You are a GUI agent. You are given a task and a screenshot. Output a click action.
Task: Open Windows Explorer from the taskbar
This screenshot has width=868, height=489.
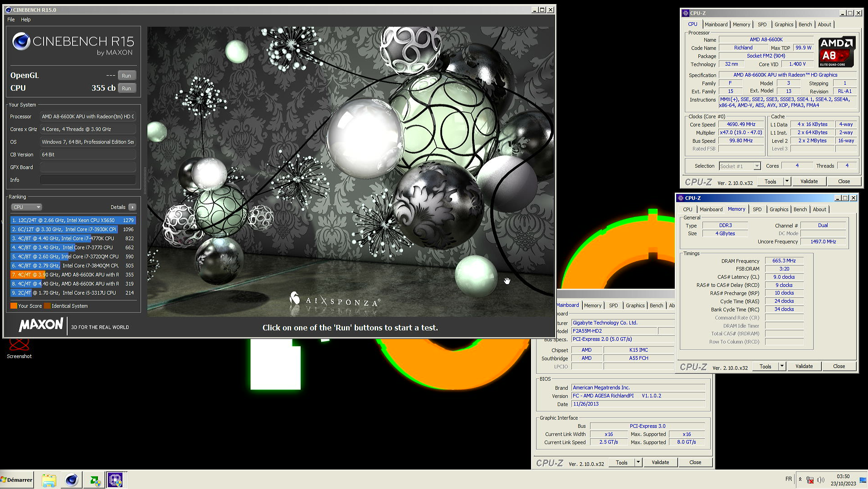pyautogui.click(x=49, y=480)
